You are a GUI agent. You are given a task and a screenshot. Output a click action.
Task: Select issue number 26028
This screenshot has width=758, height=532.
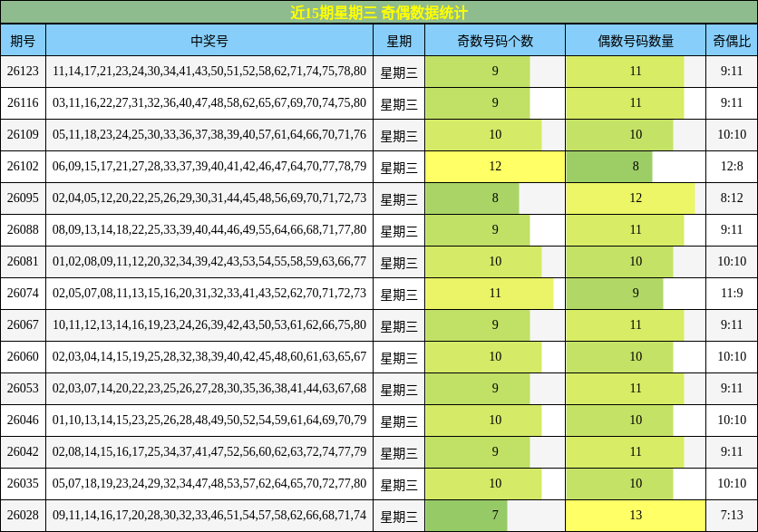click(23, 515)
